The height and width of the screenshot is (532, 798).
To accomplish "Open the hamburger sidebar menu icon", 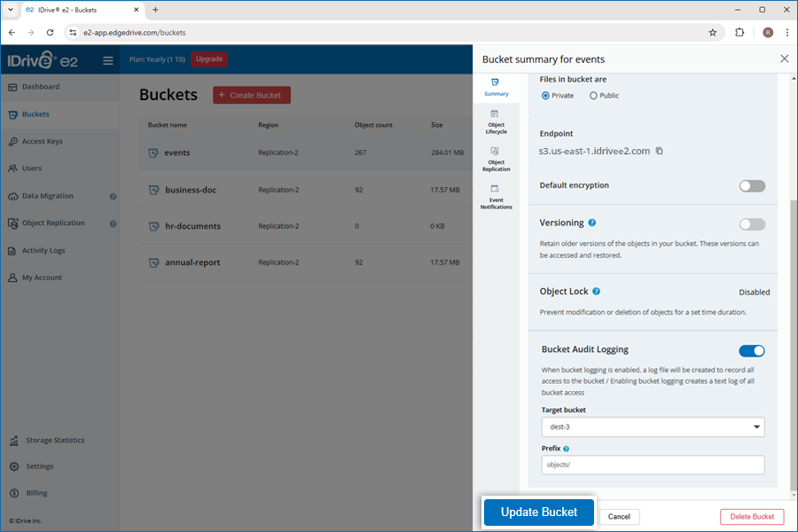I will (x=108, y=60).
